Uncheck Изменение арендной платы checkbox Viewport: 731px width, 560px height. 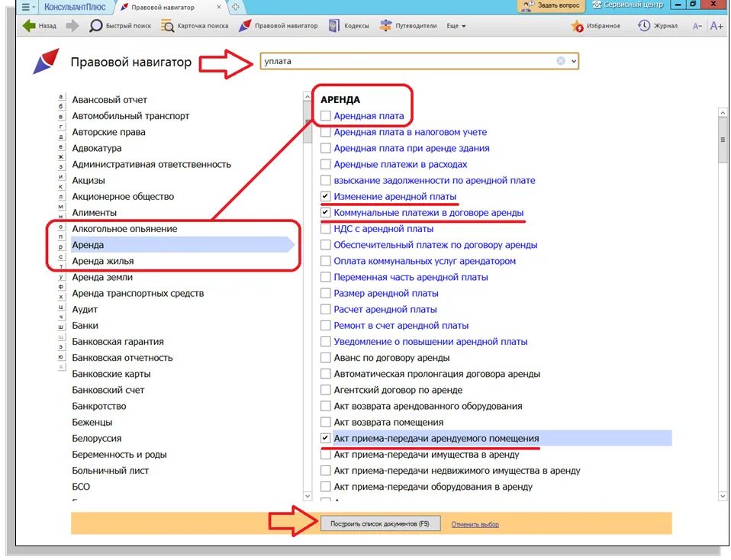tap(325, 196)
